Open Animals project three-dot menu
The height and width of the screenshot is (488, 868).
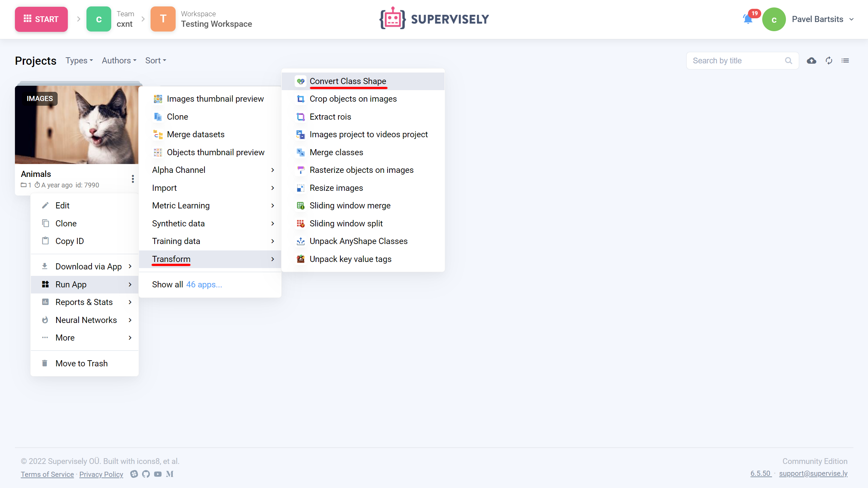[133, 179]
